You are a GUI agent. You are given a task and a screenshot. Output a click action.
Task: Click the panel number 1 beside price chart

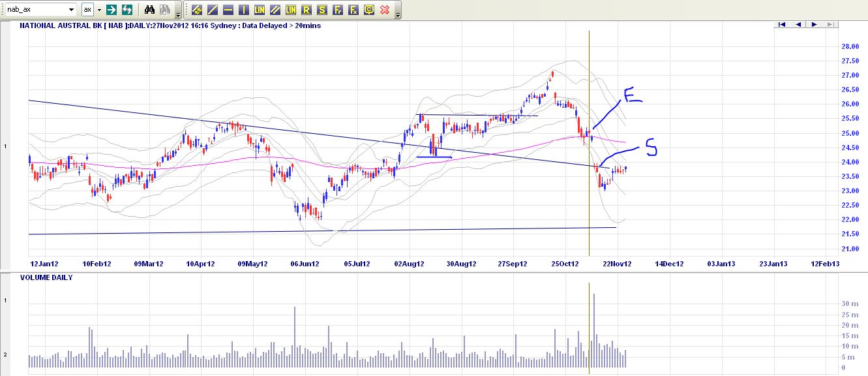[6, 146]
